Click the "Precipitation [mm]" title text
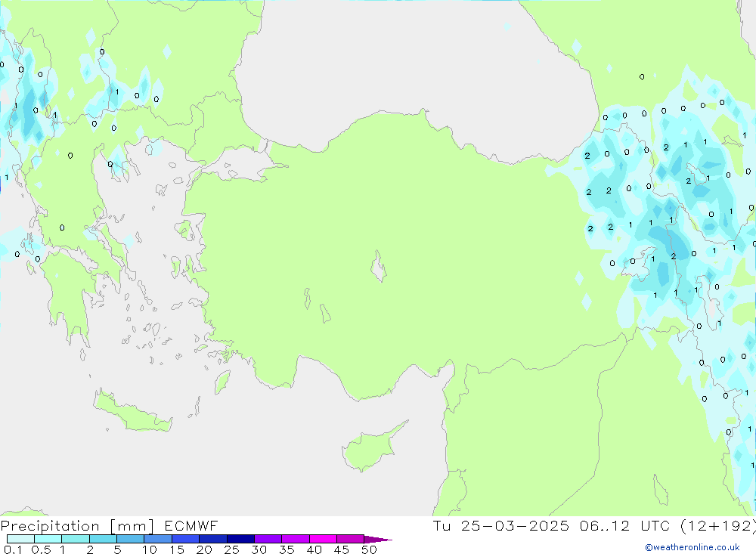 pos(78,526)
